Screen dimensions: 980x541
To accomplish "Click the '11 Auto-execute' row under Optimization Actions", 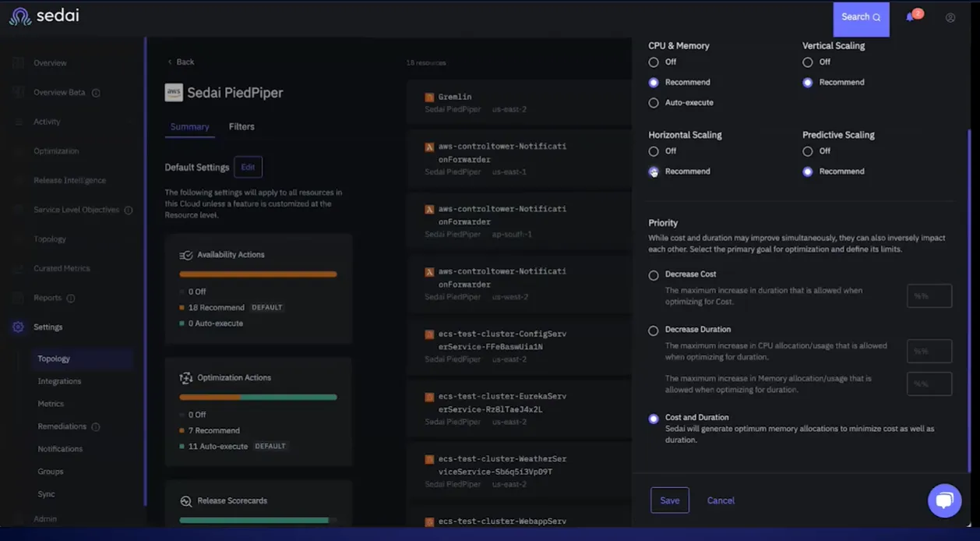I will click(x=233, y=447).
